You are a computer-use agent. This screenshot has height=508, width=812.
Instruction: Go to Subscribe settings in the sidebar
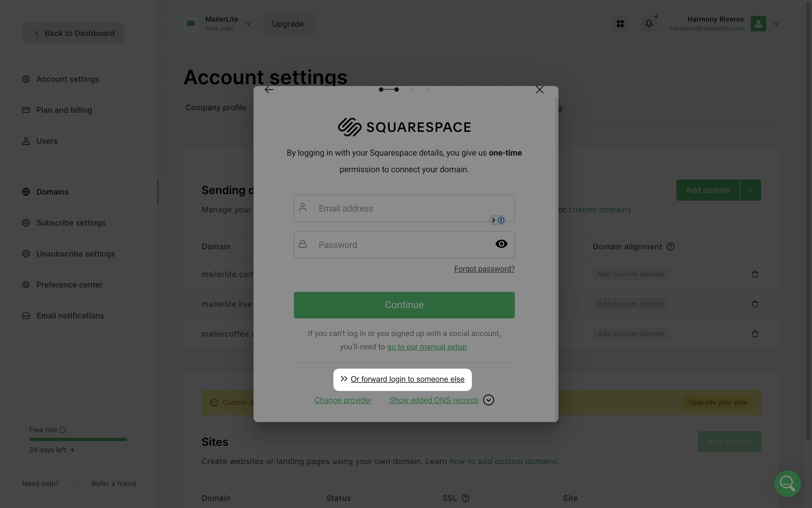(71, 223)
